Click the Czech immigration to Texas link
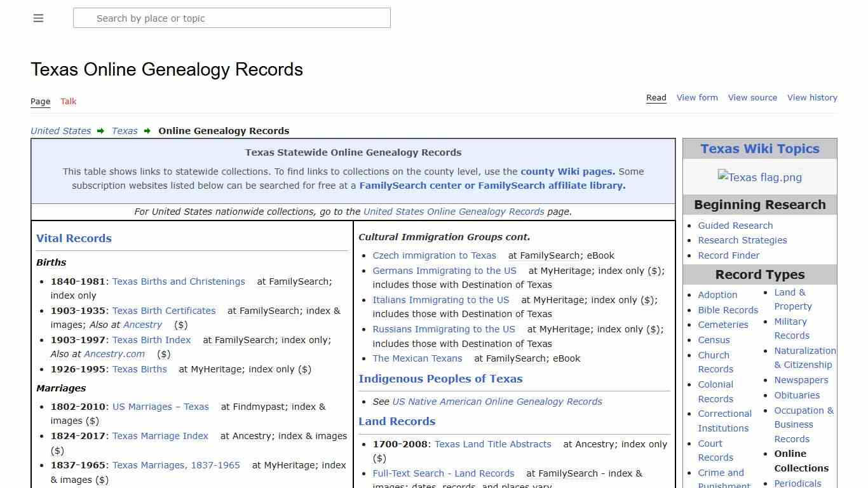 [434, 255]
